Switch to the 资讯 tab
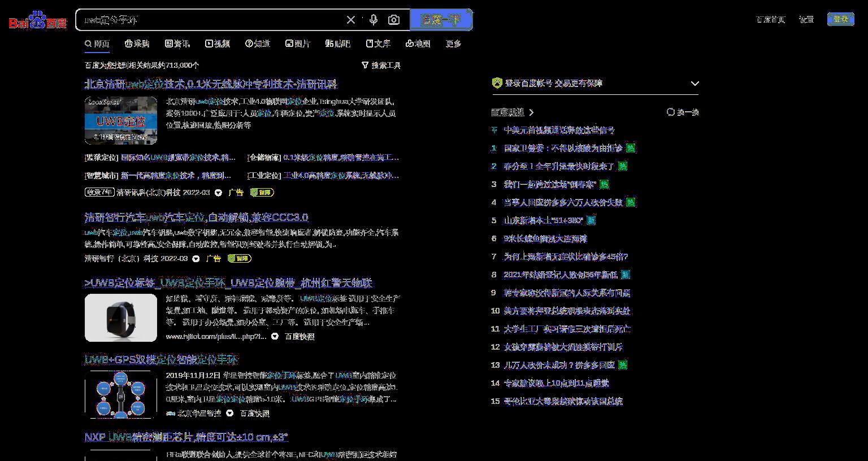 click(x=177, y=44)
